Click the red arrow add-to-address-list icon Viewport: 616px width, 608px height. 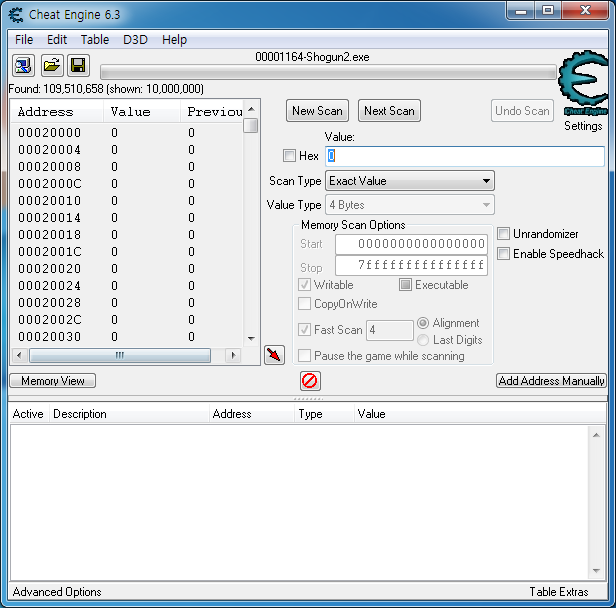pyautogui.click(x=274, y=355)
